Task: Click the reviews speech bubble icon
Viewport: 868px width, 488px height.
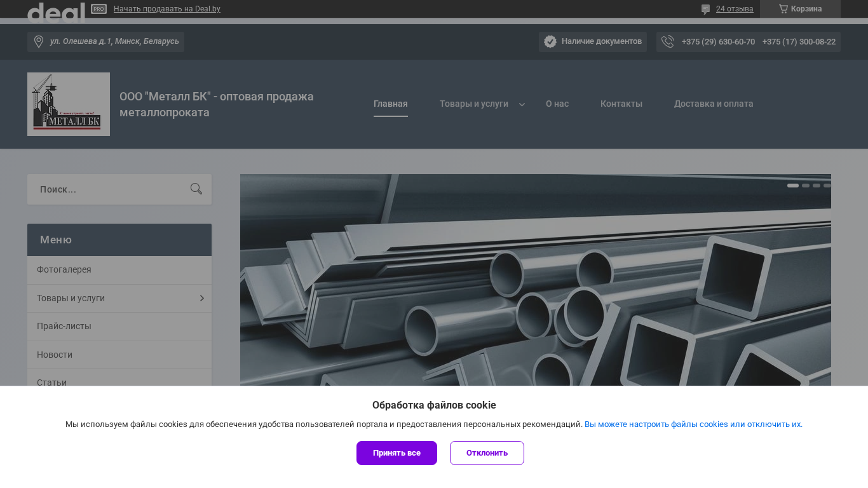Action: point(705,10)
